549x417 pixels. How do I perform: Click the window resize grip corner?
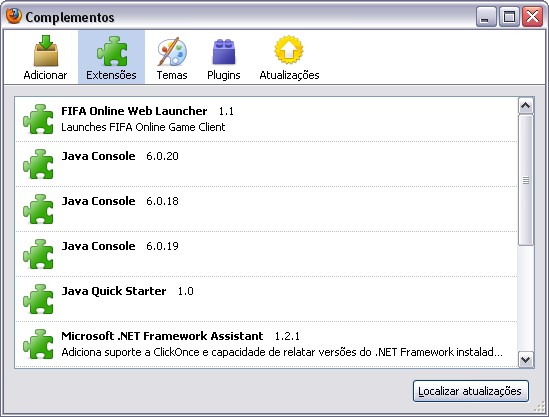(x=539, y=406)
